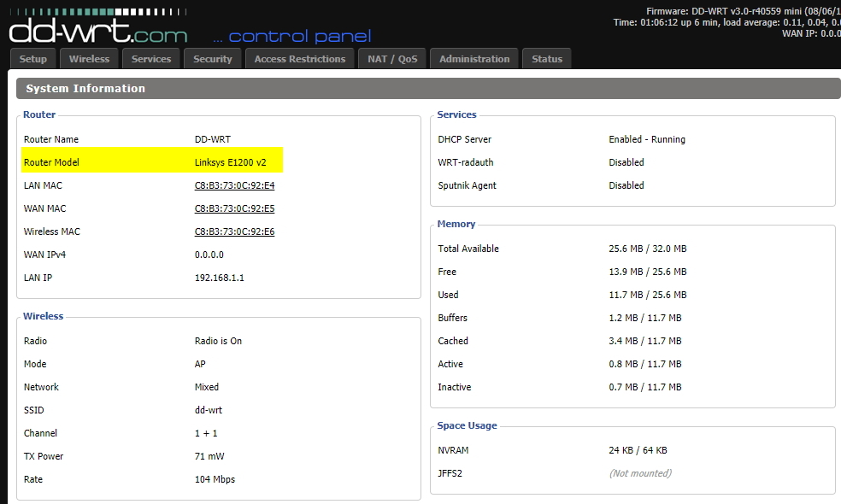Click the System Information header bar
This screenshot has width=841, height=504.
click(x=428, y=89)
